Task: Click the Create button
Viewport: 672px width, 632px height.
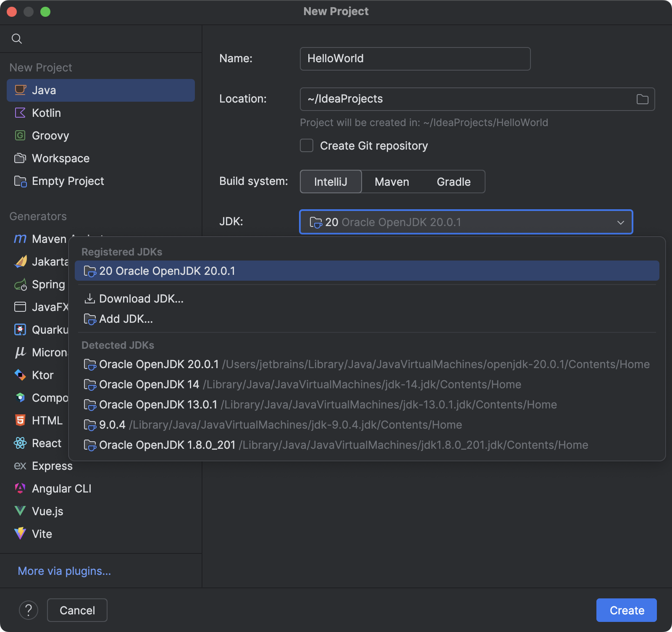Action: pyautogui.click(x=626, y=610)
